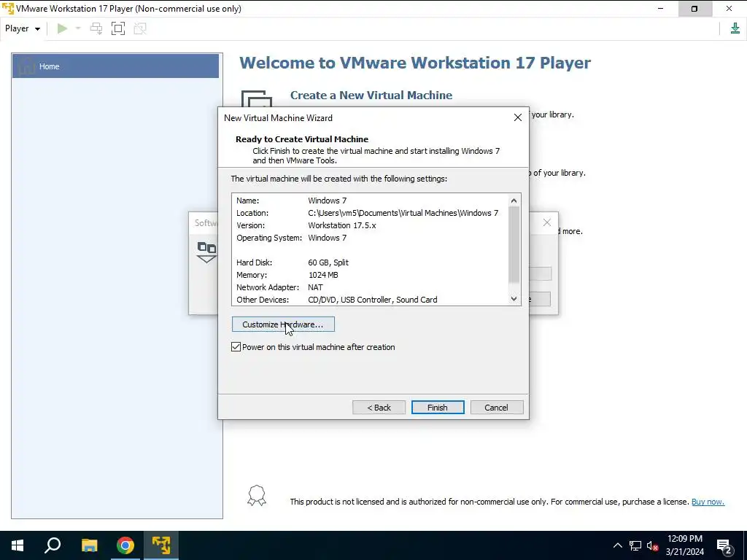Click the Send Ctrl+Alt+Del toolbar icon

[96, 28]
